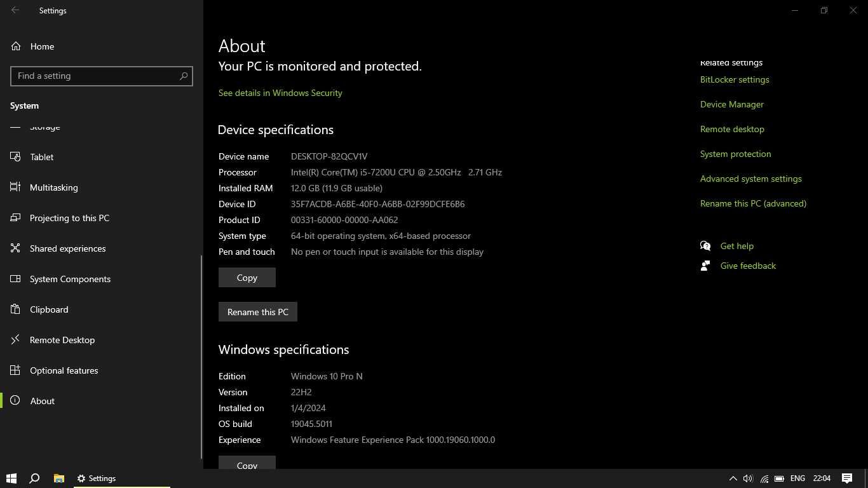Click the back arrow in Settings

[x=15, y=10]
